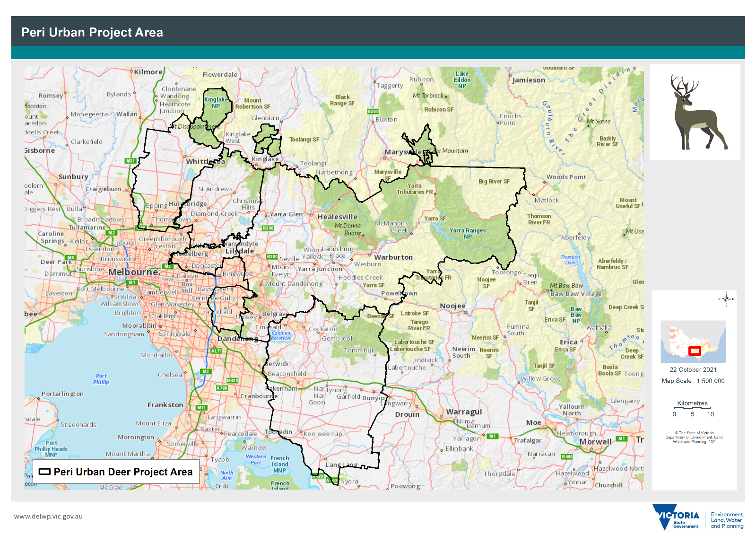Screen dimensions: 756x535
Task: Click the "Koo wee rup" town label
Action: (x=322, y=433)
